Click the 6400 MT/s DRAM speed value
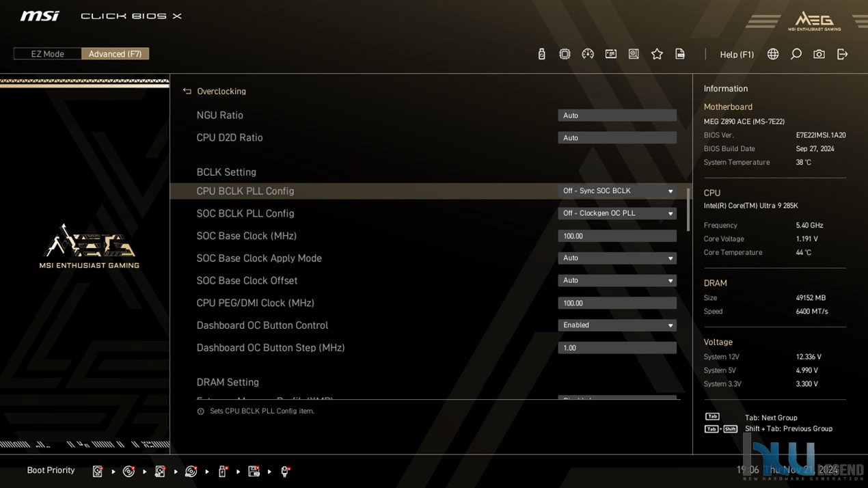Viewport: 868px width, 488px height. [x=812, y=312]
